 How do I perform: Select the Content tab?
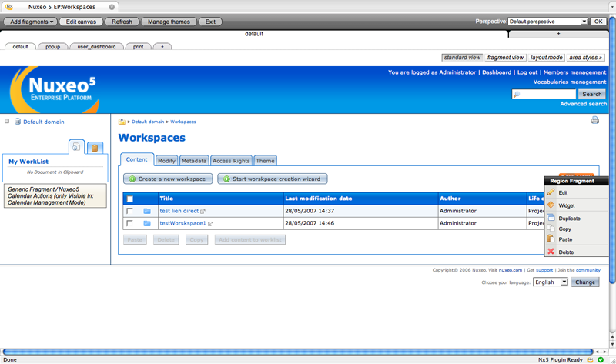coord(137,159)
